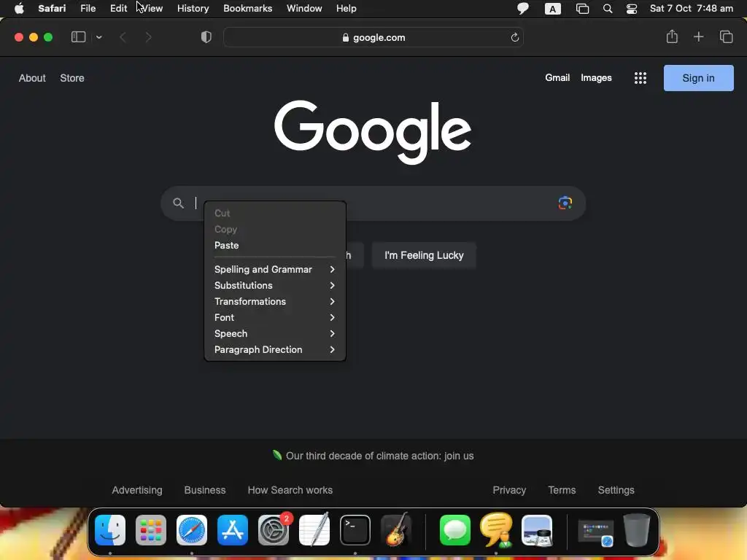Click the date and time in menu bar
Viewport: 747px width, 560px height.
point(692,9)
